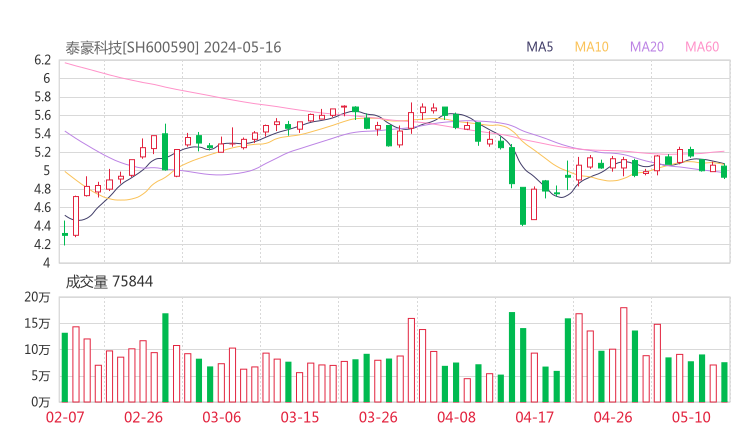The height and width of the screenshot is (440, 740).
Task: Click the 5.4 price axis label
Action: coord(42,134)
